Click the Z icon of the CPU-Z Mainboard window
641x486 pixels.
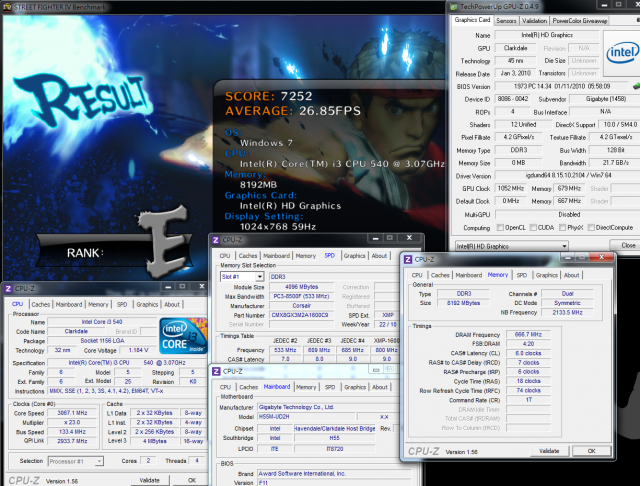(216, 371)
